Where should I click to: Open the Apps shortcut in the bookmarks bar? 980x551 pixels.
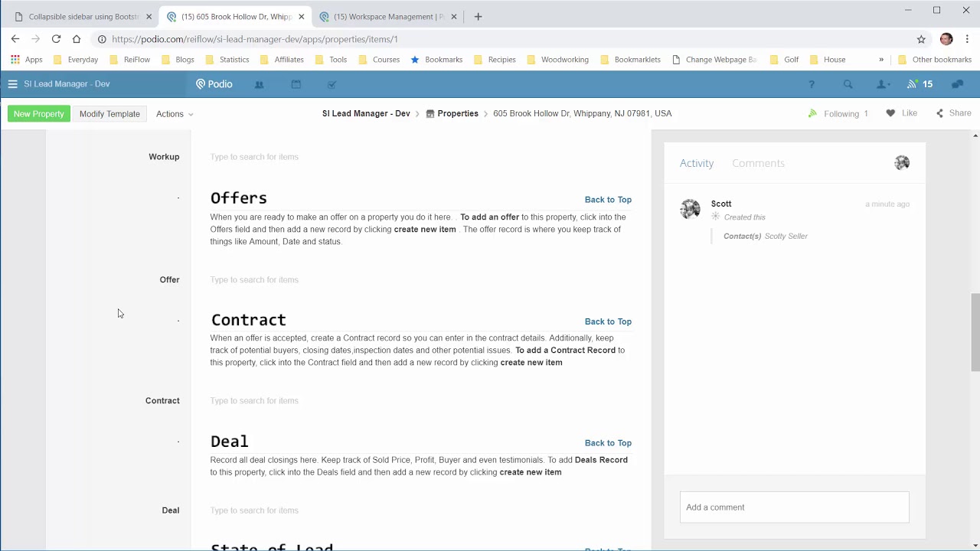coord(27,60)
